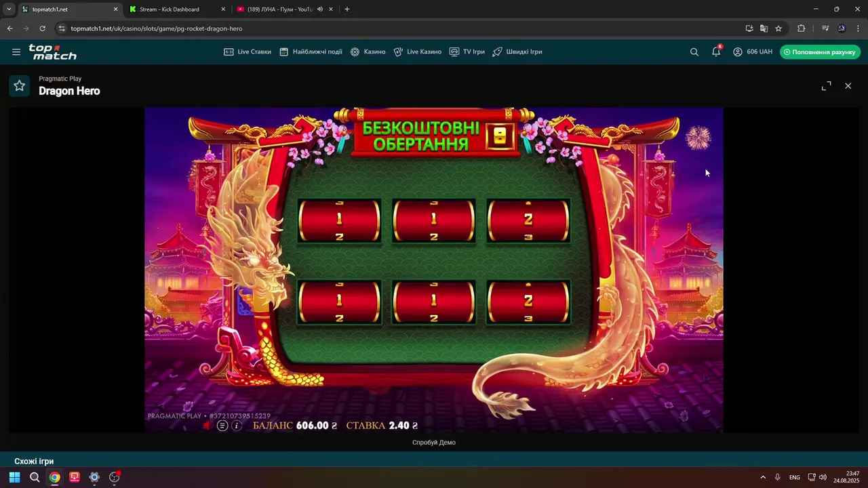Open Live Ставки section

(x=248, y=52)
